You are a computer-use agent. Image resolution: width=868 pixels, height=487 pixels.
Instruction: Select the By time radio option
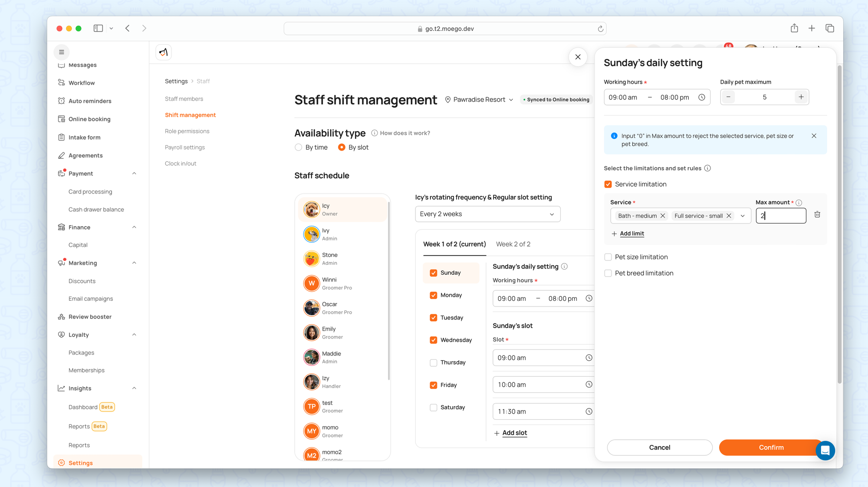(x=299, y=148)
